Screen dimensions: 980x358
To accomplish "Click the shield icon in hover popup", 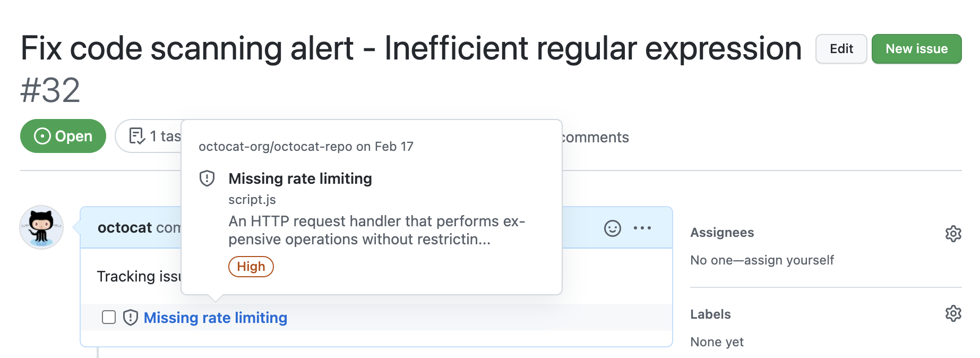I will click(207, 178).
